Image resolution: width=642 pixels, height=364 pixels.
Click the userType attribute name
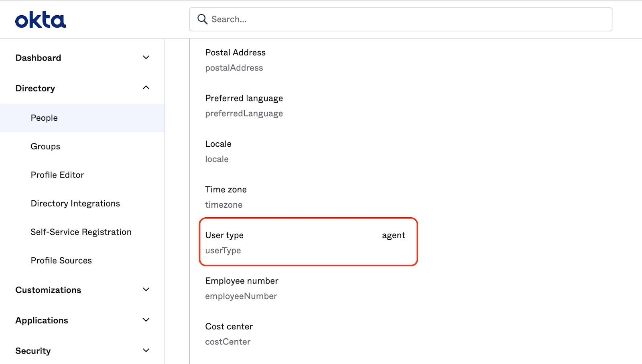pyautogui.click(x=223, y=251)
